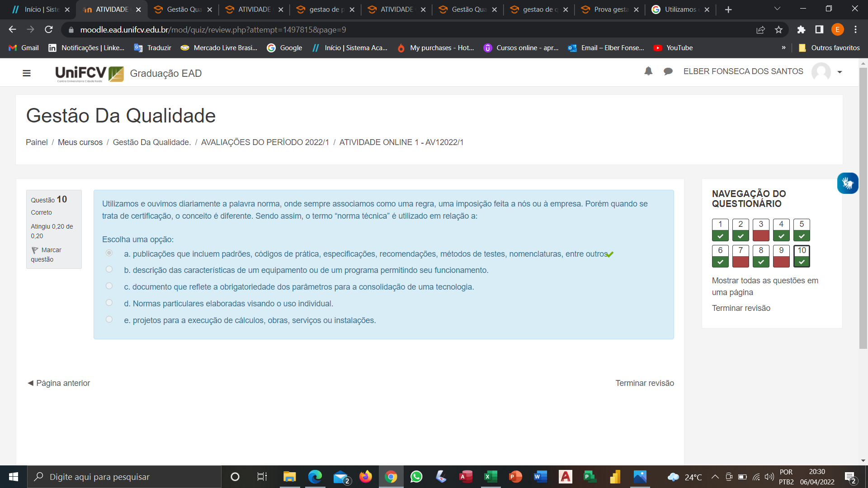Image resolution: width=868 pixels, height=488 pixels.
Task: Expand hidden bookmarks with the chevron
Action: 784,47
